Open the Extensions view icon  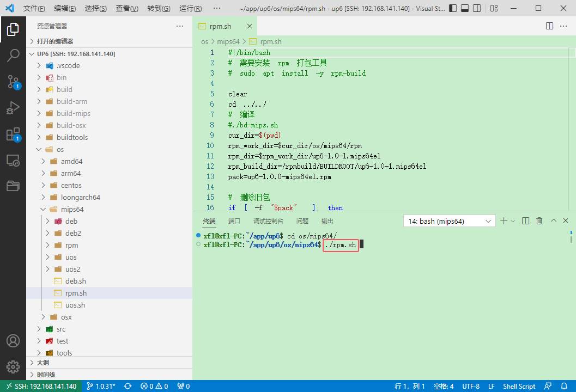(13, 134)
